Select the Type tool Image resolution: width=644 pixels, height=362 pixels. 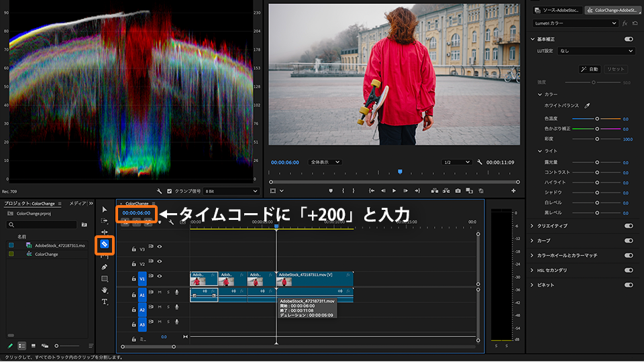105,302
